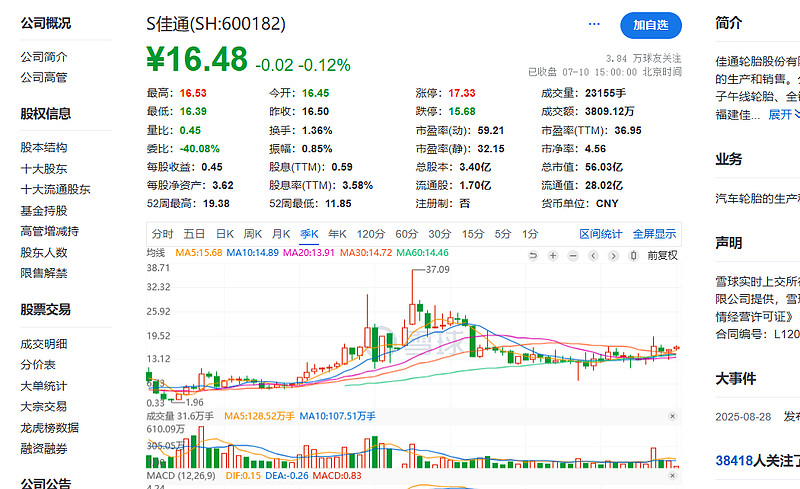Open the three-dot more options menu
Viewport: 800px width, 489px height.
(x=594, y=24)
